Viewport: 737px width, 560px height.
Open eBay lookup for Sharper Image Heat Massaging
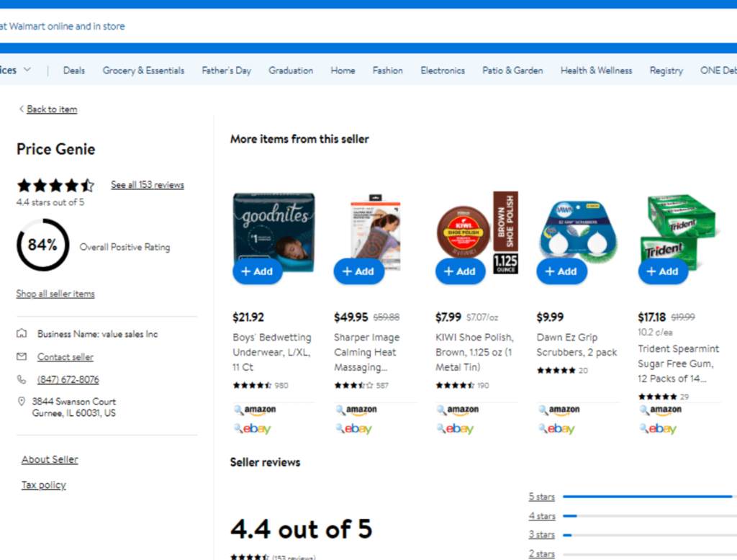click(x=354, y=428)
